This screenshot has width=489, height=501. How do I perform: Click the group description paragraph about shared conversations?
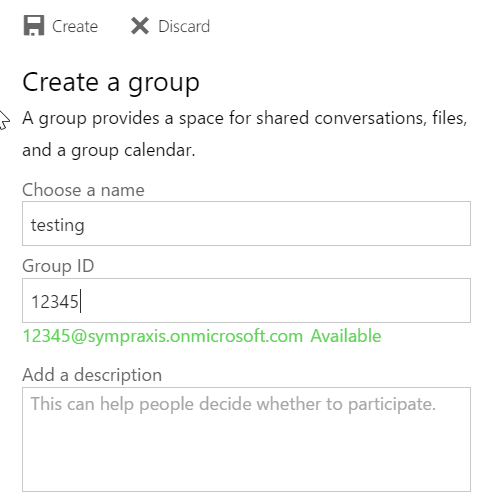[245, 134]
